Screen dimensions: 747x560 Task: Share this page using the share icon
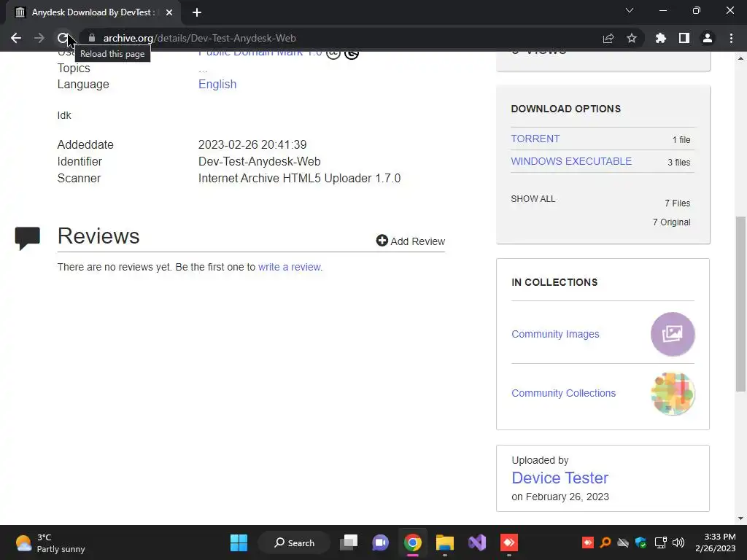pyautogui.click(x=608, y=38)
